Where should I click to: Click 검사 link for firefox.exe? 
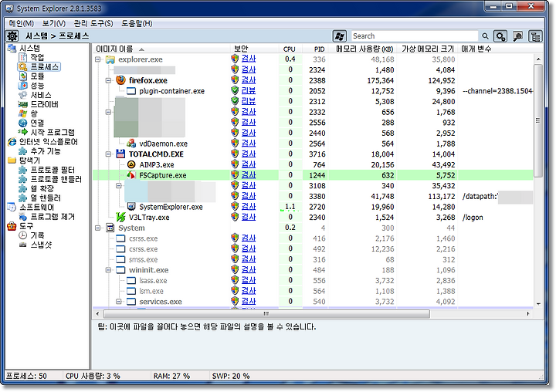click(248, 80)
